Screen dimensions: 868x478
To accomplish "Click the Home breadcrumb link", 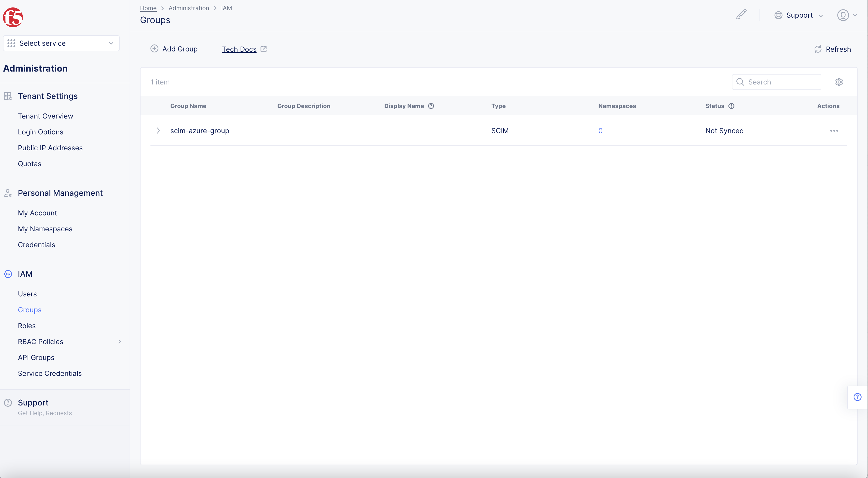I will (148, 8).
